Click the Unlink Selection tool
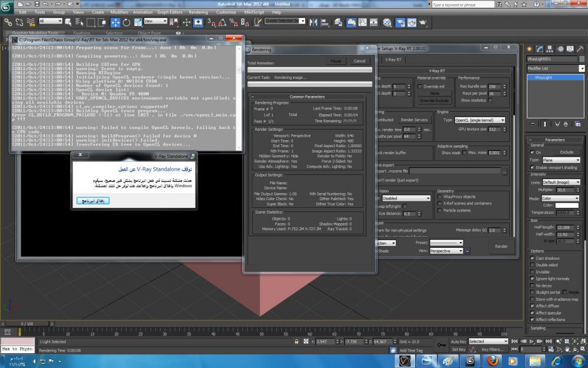The height and width of the screenshot is (368, 588). pyautogui.click(x=19, y=22)
